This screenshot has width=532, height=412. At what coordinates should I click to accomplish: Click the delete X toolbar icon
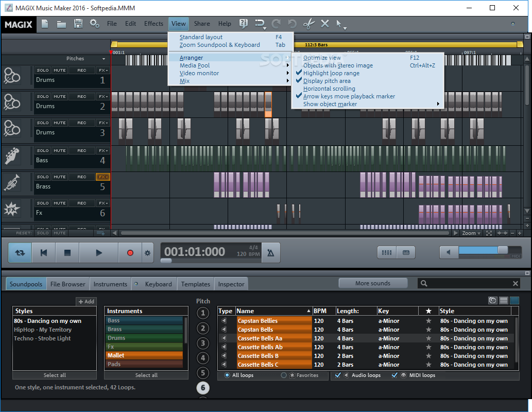click(x=325, y=24)
